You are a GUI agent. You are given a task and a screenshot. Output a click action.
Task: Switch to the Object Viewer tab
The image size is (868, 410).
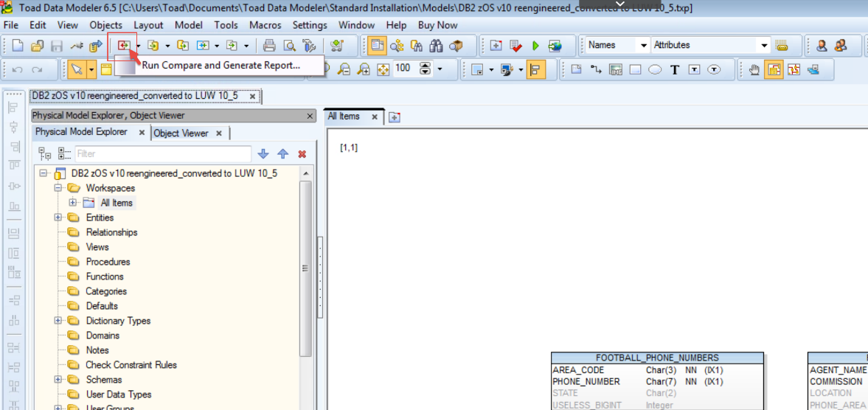181,133
